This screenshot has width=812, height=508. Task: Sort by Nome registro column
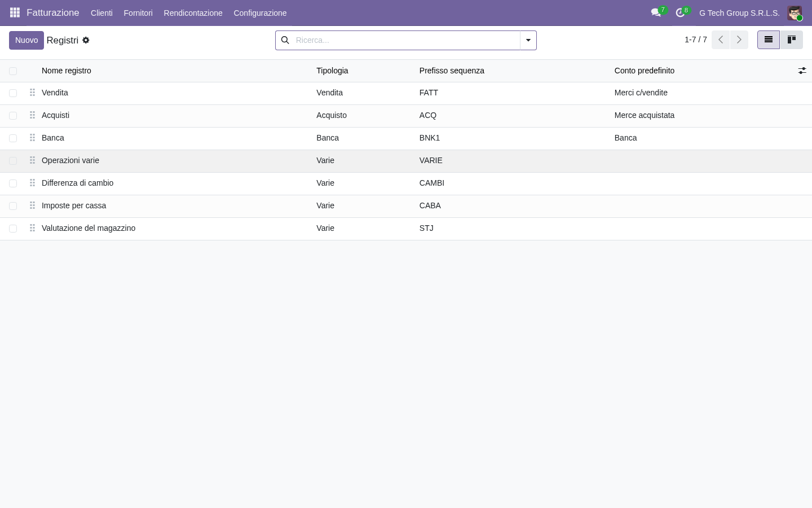(67, 71)
